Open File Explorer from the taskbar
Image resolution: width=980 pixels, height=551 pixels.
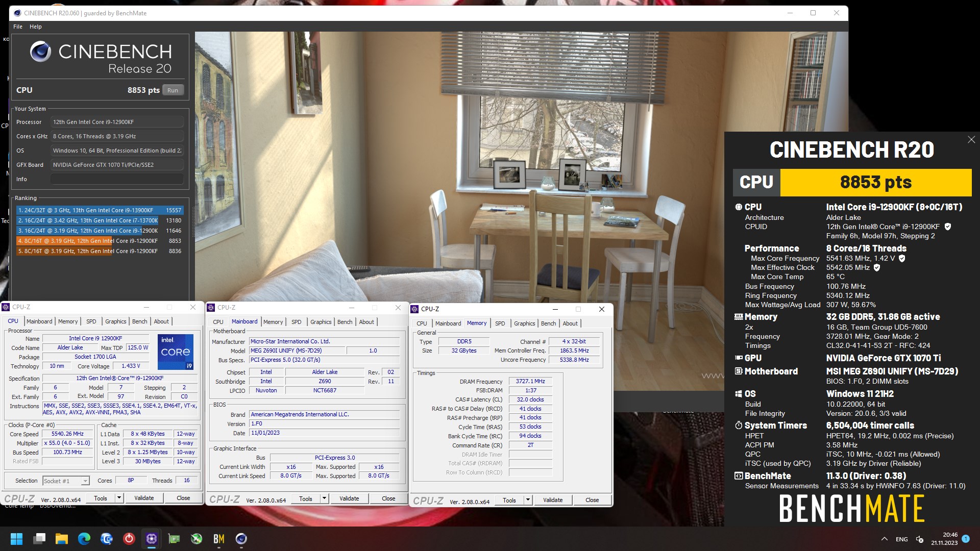[62, 539]
